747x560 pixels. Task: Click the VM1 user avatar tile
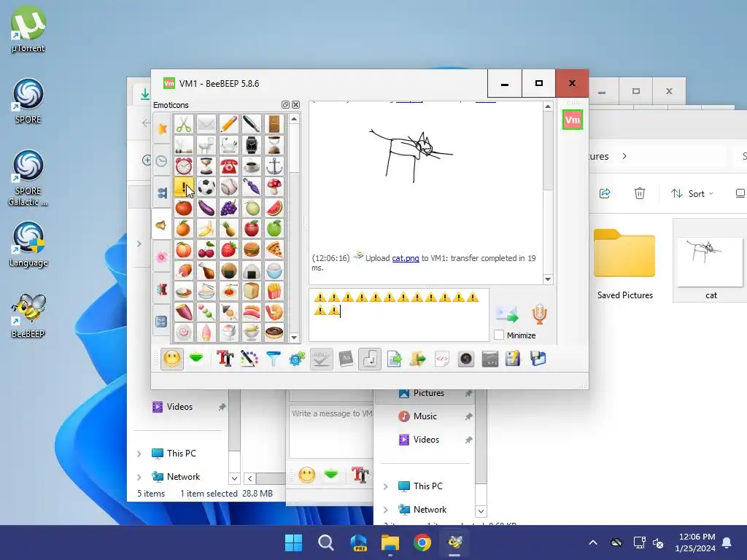[572, 120]
